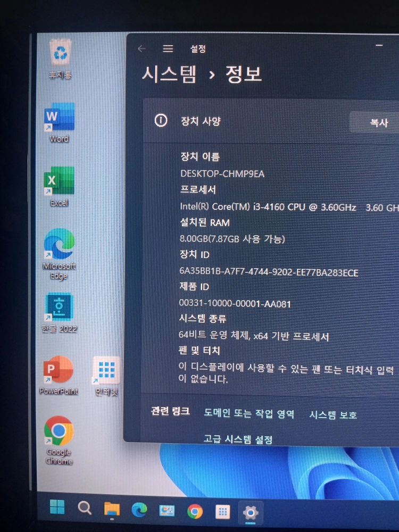Open the 한글 2022 desktop shortcut

(59, 313)
